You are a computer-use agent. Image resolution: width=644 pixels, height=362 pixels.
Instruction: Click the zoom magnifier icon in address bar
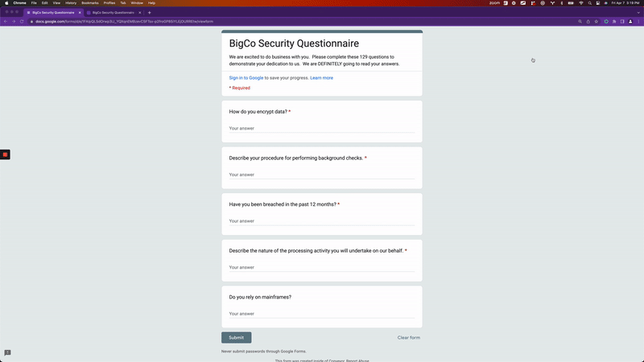coord(580,22)
